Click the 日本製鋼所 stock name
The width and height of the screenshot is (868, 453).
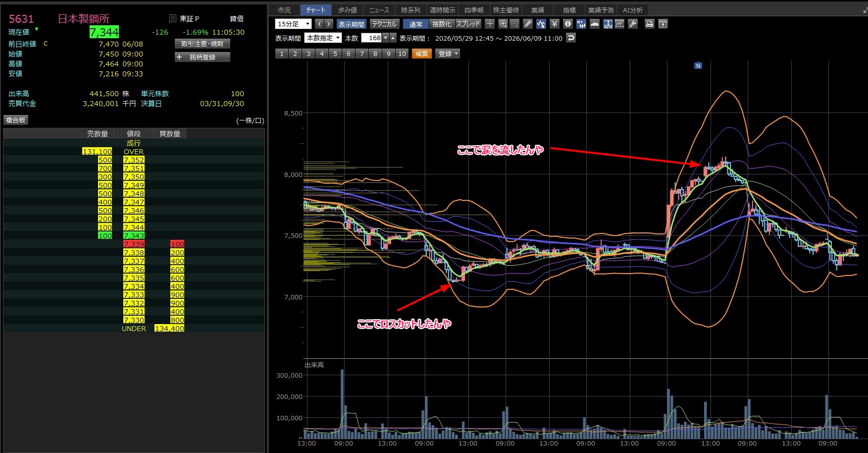pos(84,19)
